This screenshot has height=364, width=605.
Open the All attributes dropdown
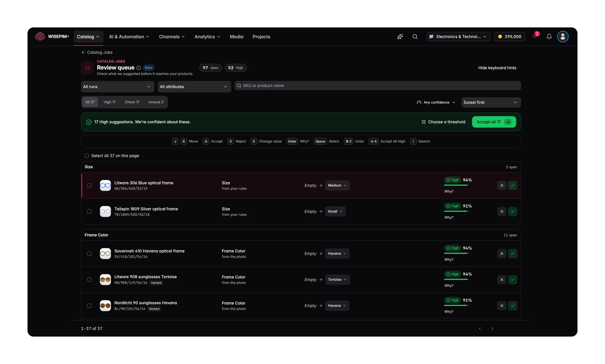pyautogui.click(x=194, y=87)
